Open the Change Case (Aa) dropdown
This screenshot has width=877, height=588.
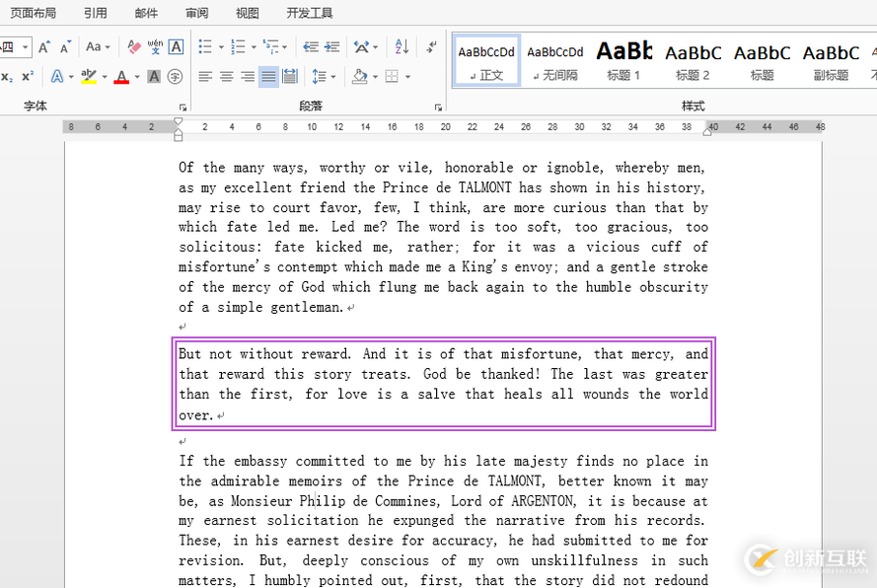coord(98,47)
